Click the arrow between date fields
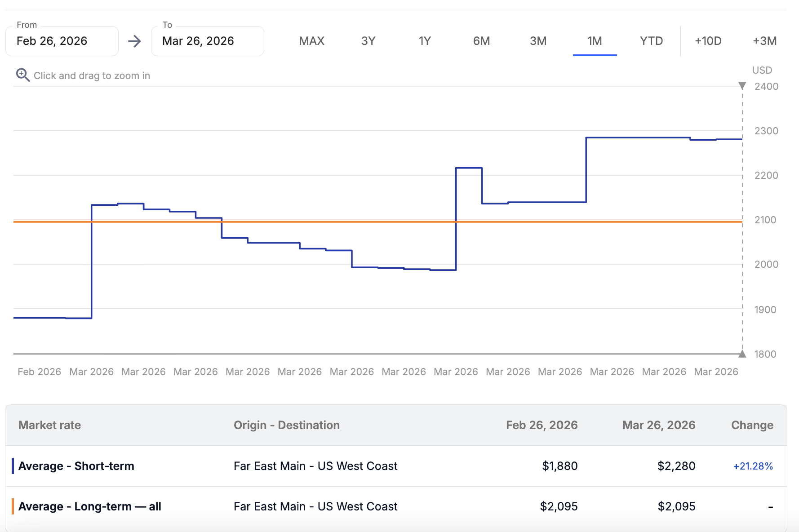Screen dimensions: 799x532 [134, 41]
